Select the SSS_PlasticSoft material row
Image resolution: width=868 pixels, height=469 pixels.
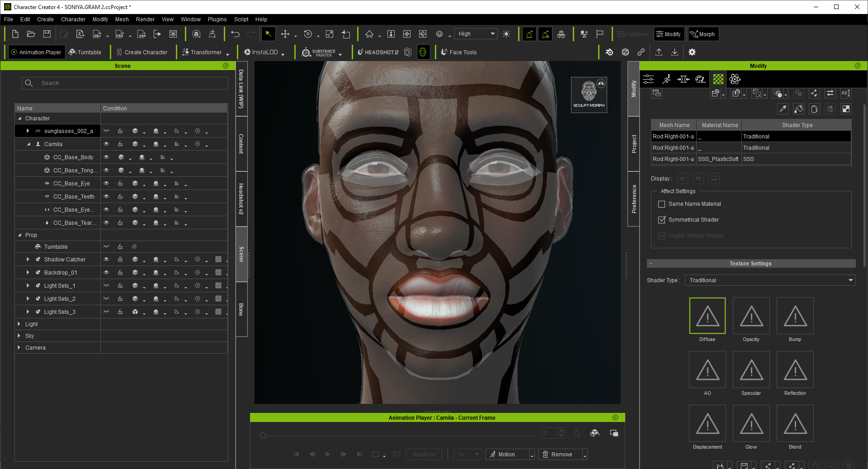(751, 159)
